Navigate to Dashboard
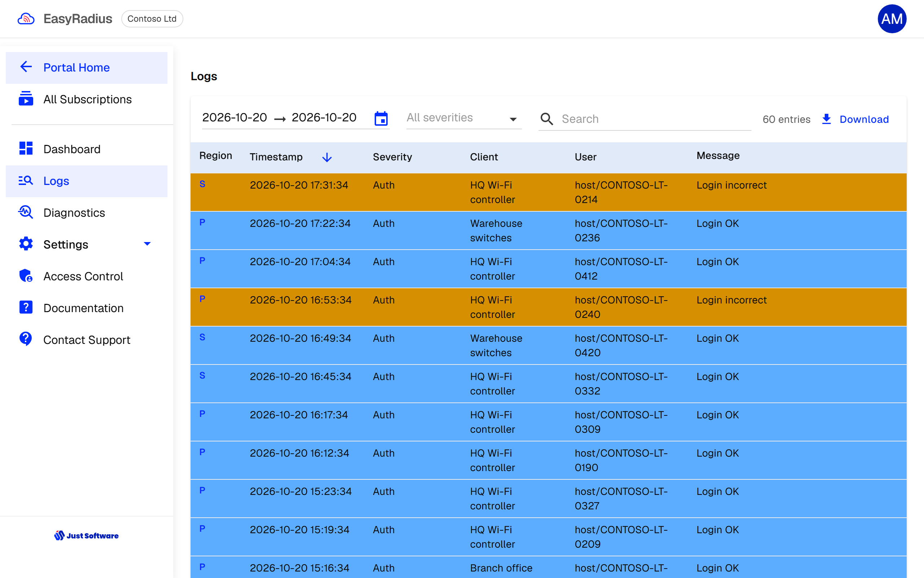This screenshot has height=578, width=924. point(87,149)
